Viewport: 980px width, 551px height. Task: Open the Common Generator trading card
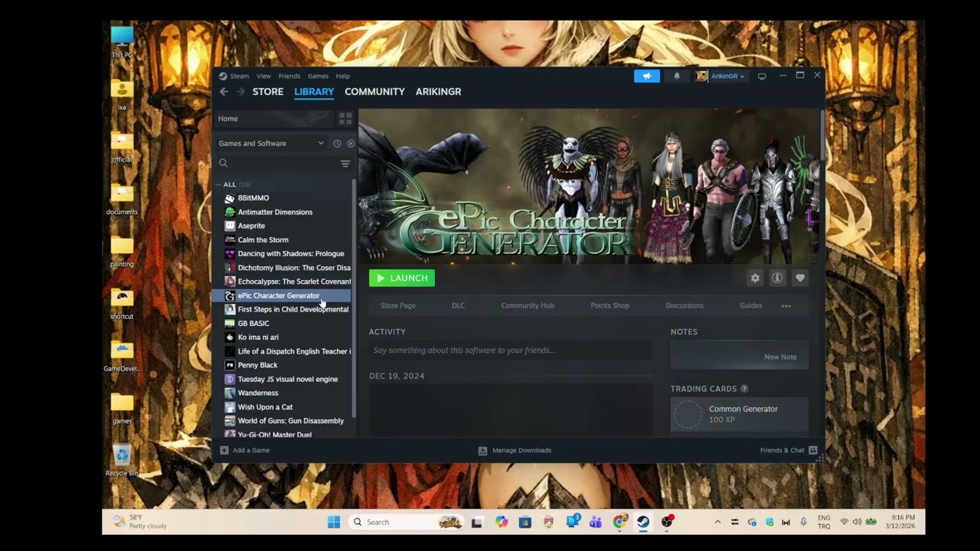pos(740,415)
